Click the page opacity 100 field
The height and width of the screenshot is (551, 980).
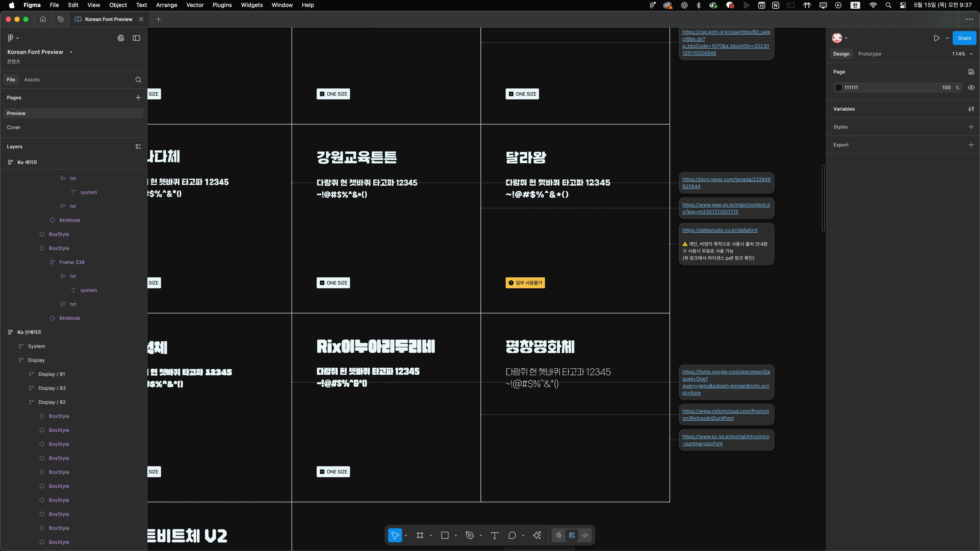click(947, 87)
